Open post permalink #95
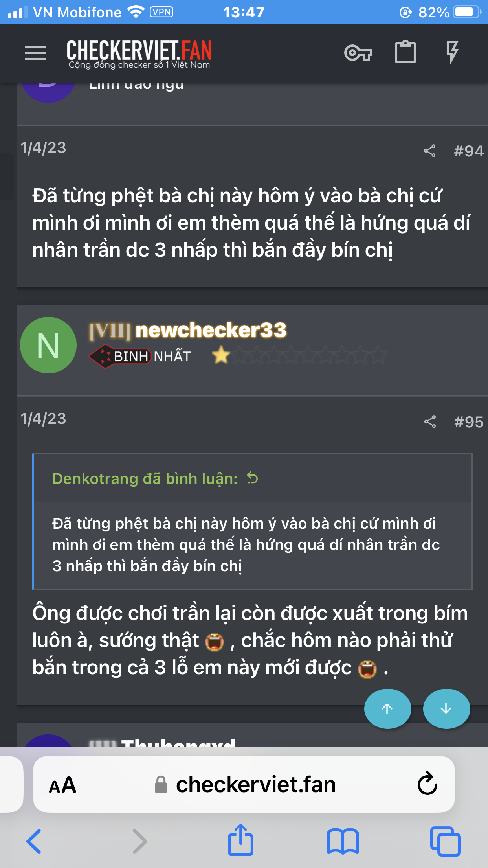Screen dimensions: 488x868 coord(468,422)
